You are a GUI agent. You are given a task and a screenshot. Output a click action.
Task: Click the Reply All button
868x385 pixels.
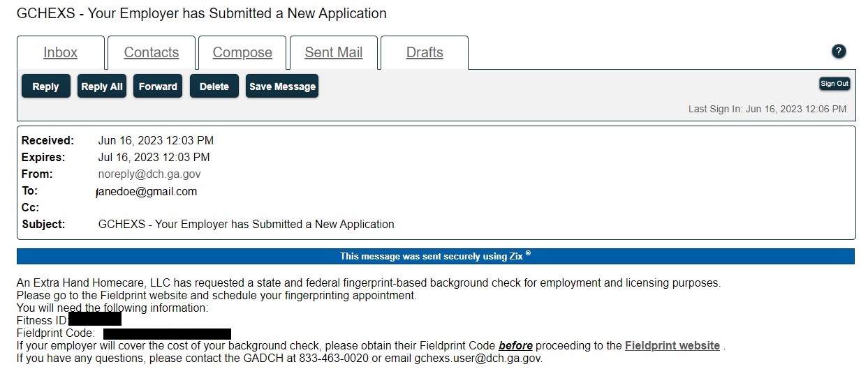point(102,86)
